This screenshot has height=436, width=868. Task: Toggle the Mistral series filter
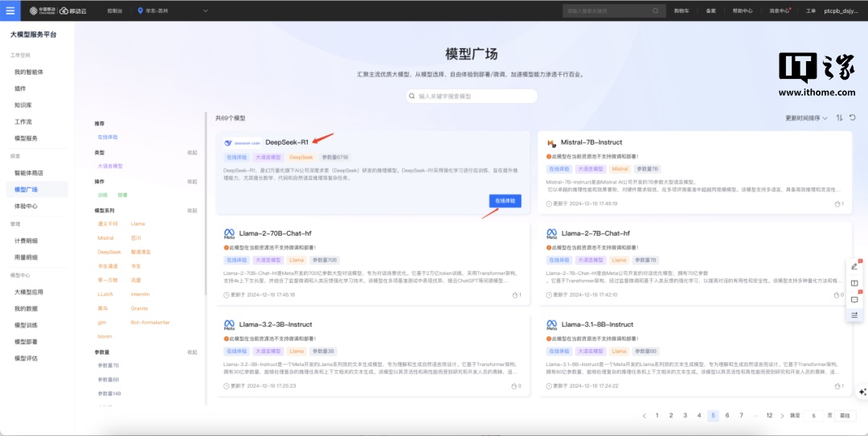coord(105,237)
